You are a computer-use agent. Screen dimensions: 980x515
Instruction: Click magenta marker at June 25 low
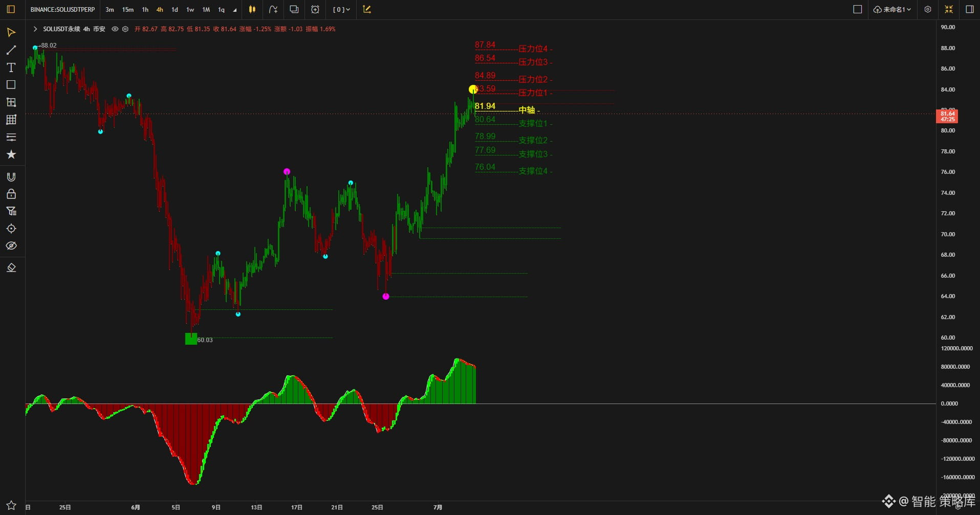pyautogui.click(x=386, y=297)
